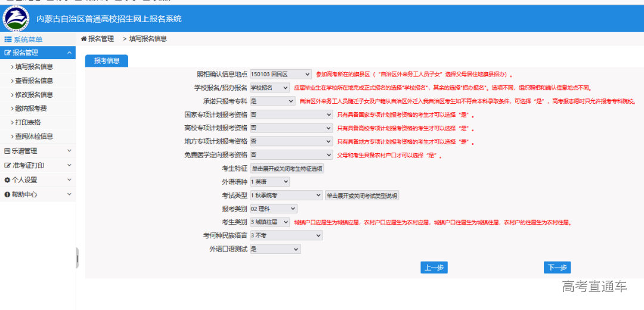The width and height of the screenshot is (644, 310).
Task: Click the red hint about 城镇户口应届生
Action: (x=433, y=222)
